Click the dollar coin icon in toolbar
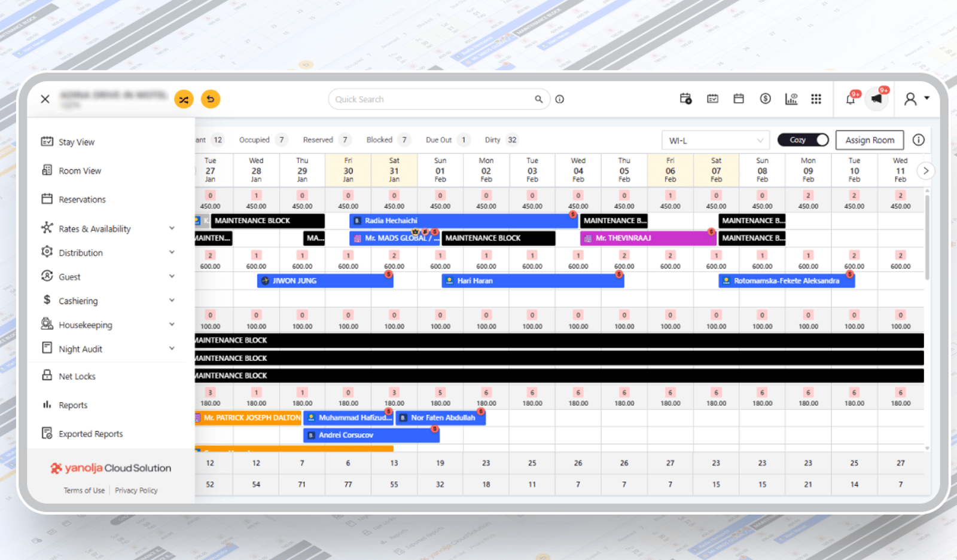This screenshot has width=957, height=560. (x=765, y=99)
